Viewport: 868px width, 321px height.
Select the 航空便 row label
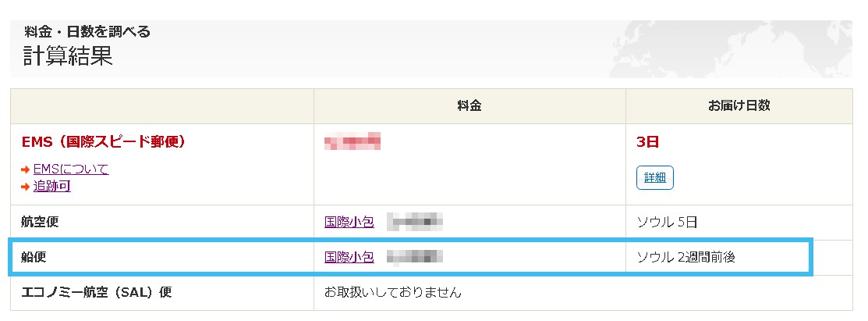click(x=41, y=222)
